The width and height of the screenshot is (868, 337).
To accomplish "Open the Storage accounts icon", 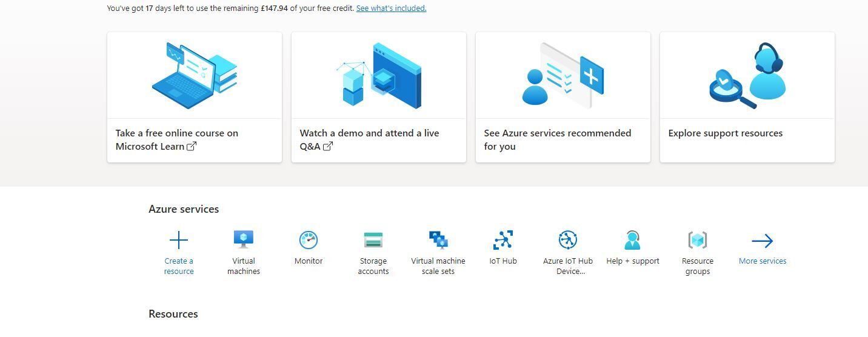I will click(x=373, y=240).
